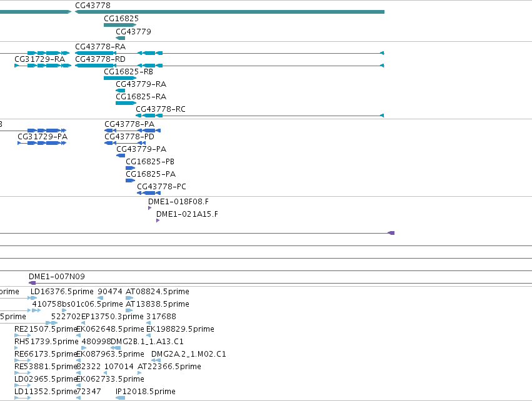The height and width of the screenshot is (401, 532).
Task: Open transcript CG43778-RA label
Action: click(101, 46)
